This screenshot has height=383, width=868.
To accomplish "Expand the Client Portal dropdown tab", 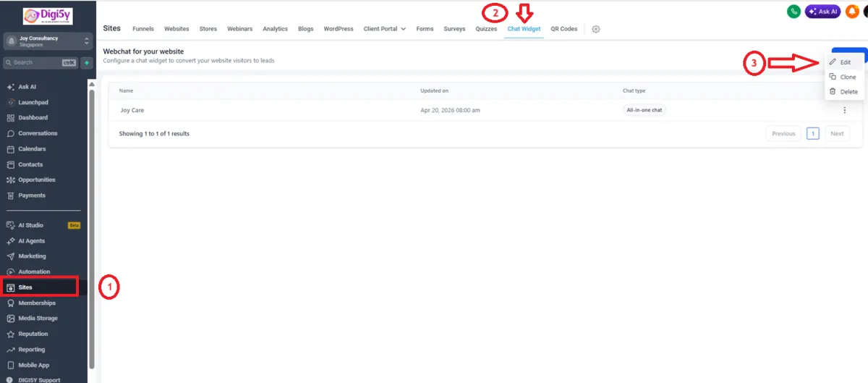I will click(x=385, y=29).
